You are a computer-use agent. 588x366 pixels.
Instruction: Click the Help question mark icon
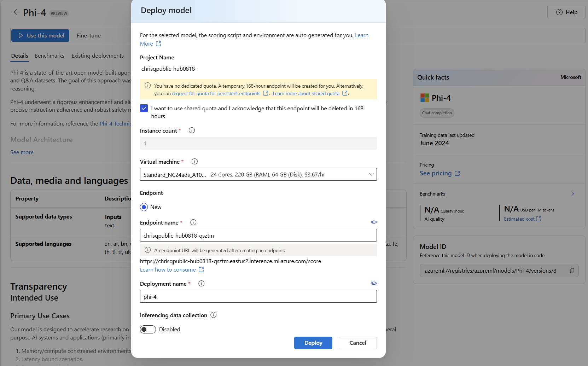click(559, 12)
